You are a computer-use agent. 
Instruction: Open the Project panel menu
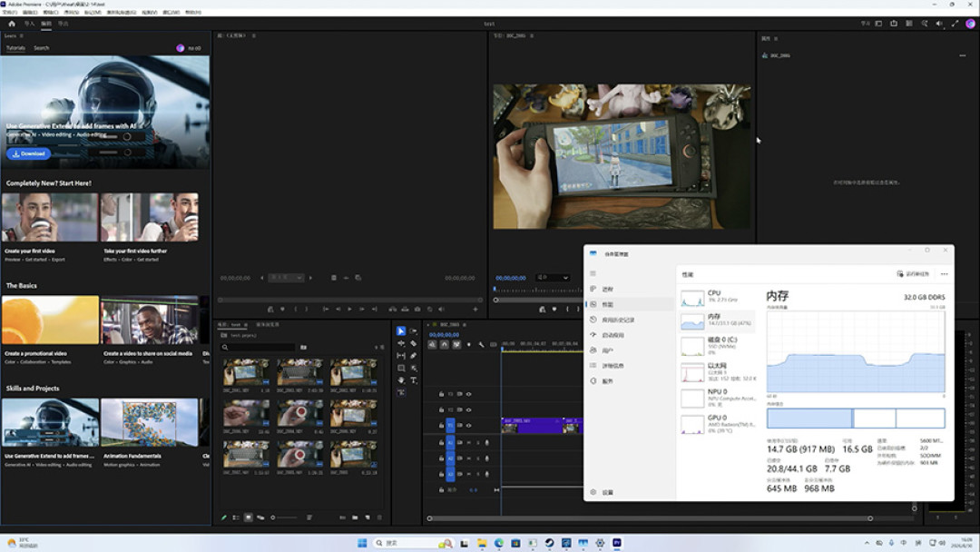[246, 325]
